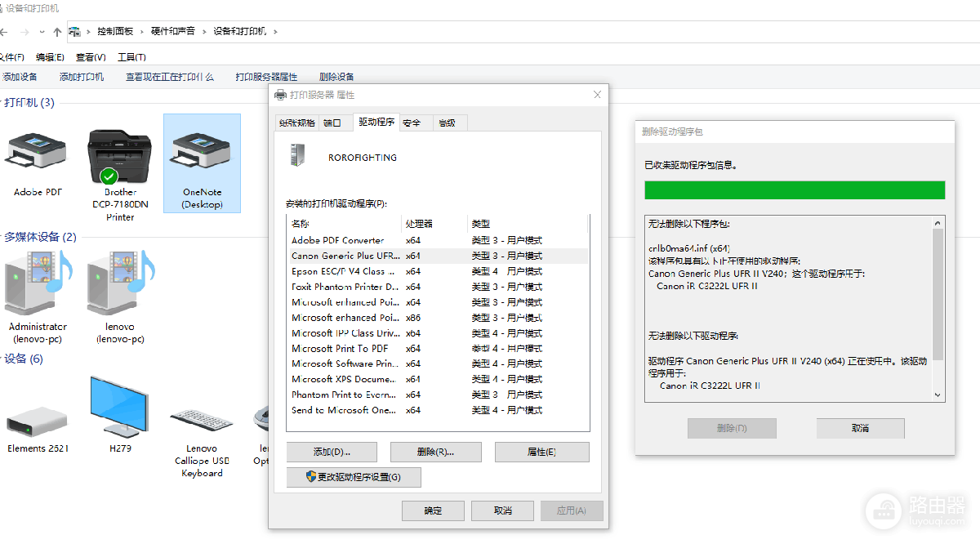Image resolution: width=980 pixels, height=544 pixels.
Task: Click the 类型 column header
Action: pos(527,224)
